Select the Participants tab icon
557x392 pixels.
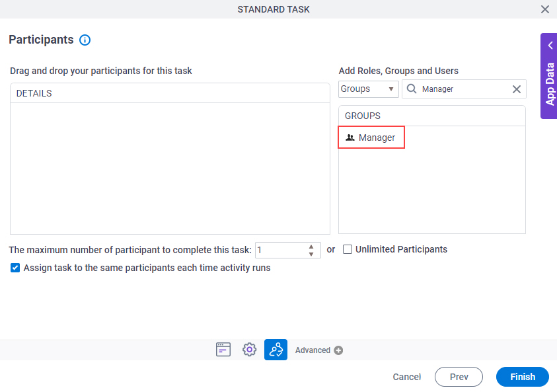276,350
